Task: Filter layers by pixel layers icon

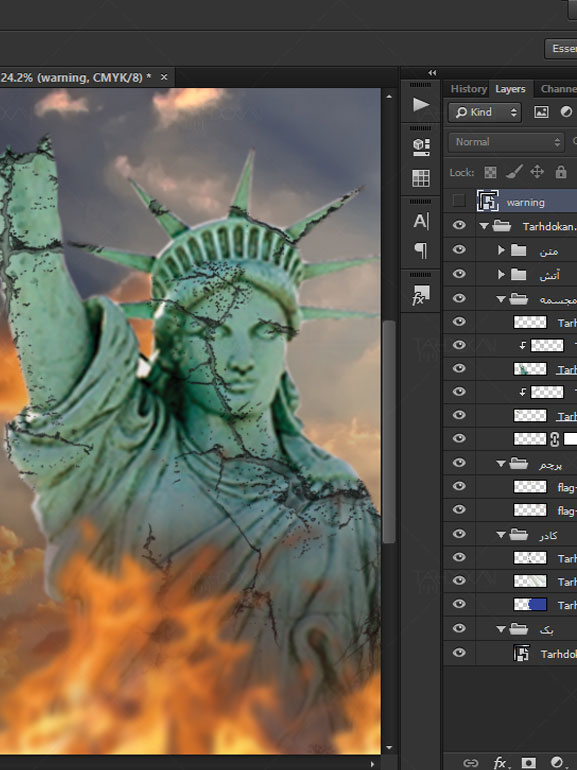Action: click(541, 112)
